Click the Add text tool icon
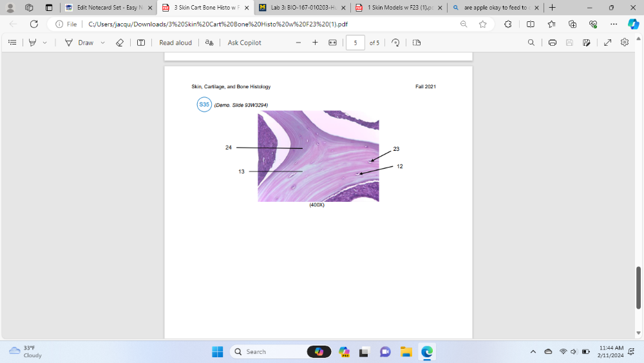This screenshot has width=644, height=363. [141, 43]
